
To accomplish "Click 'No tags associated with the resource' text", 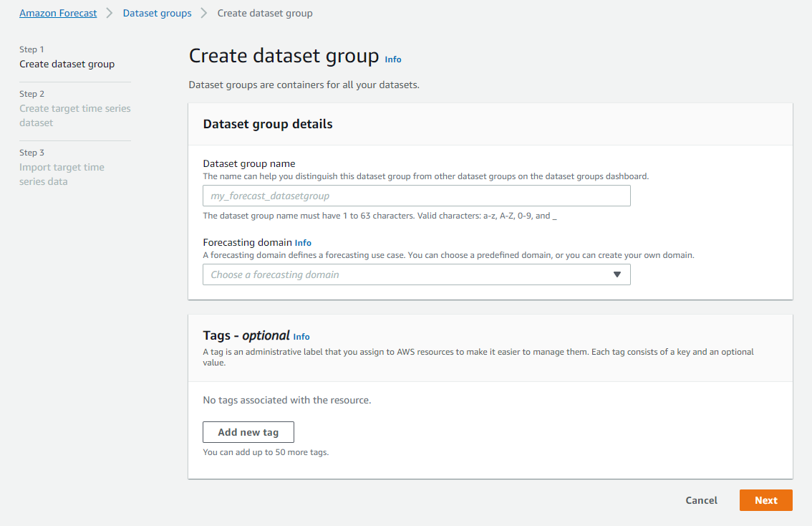I will click(287, 400).
